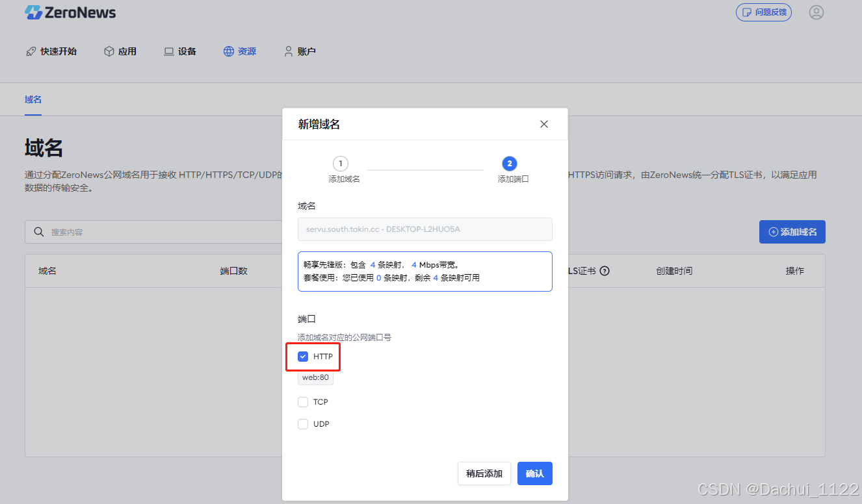Check the UDP checkbox
The image size is (862, 504).
(x=303, y=424)
